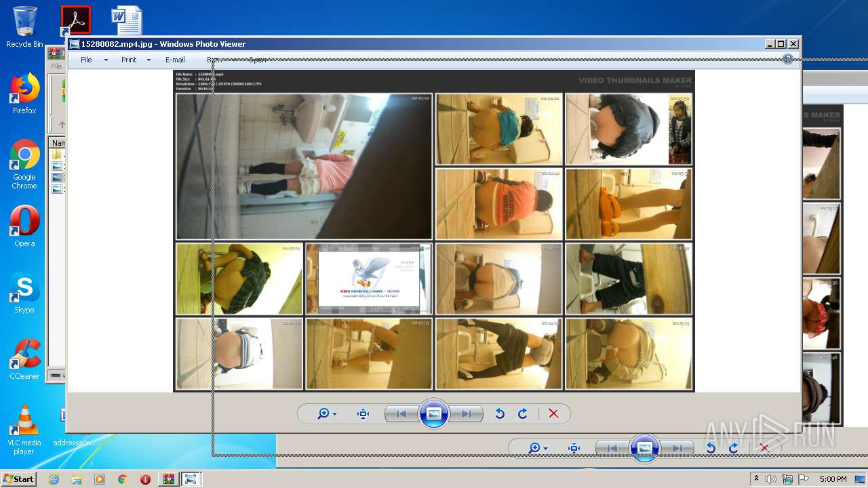Open the Adobe Reader desktop shortcut
Screen dimensions: 868x488
75,20
